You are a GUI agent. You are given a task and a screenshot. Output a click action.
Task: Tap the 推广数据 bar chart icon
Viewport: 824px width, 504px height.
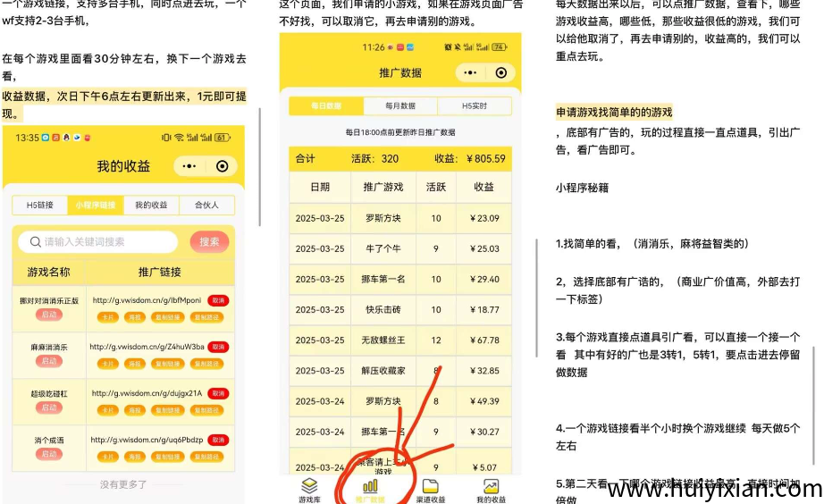click(369, 488)
